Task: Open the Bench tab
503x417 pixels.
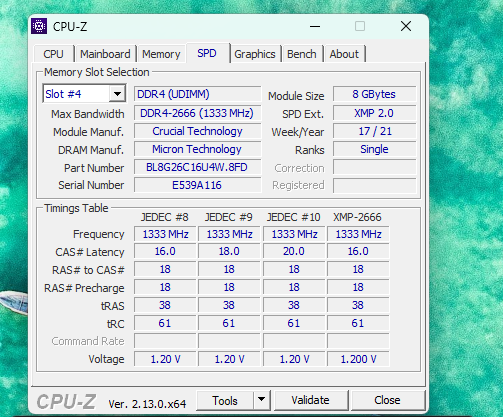Action: (x=302, y=54)
